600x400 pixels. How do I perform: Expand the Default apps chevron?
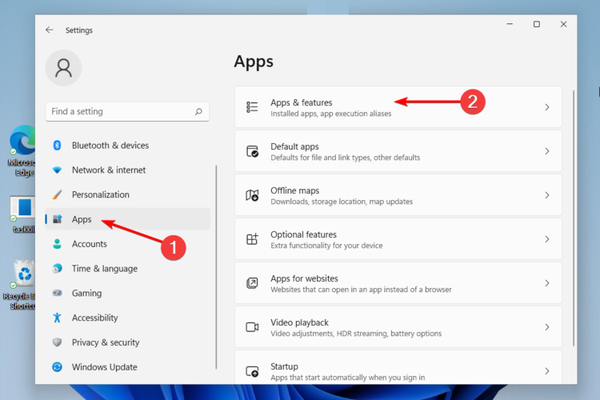(547, 151)
